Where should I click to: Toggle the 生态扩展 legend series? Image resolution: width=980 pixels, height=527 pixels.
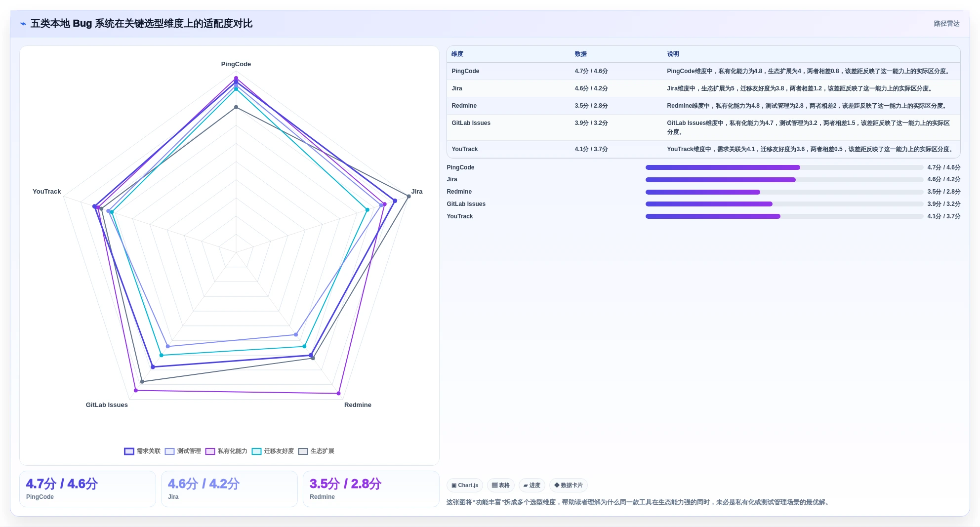316,451
